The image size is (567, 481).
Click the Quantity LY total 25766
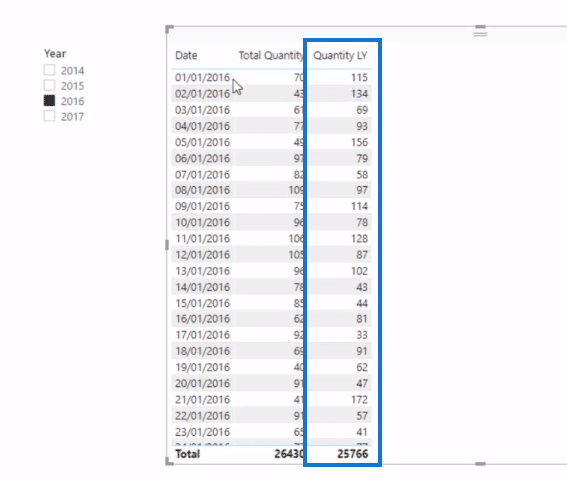[x=353, y=454]
